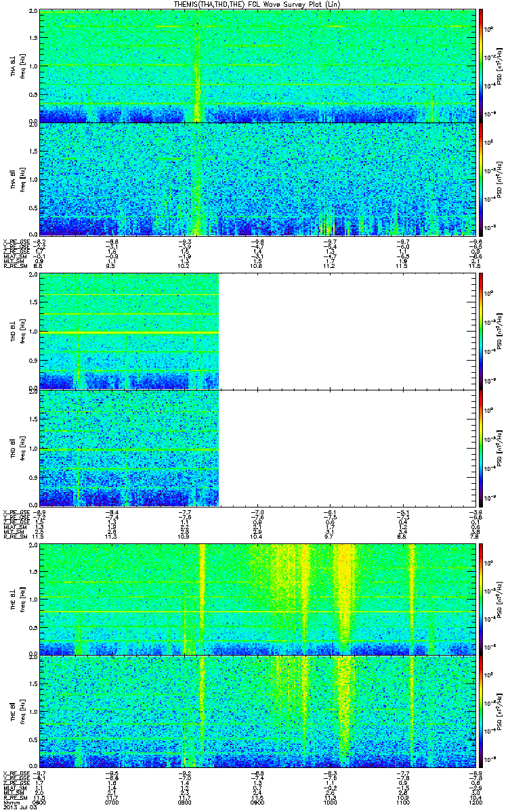
Task: Click the THE X_RE_GSE value -9.2
Action: point(184,773)
